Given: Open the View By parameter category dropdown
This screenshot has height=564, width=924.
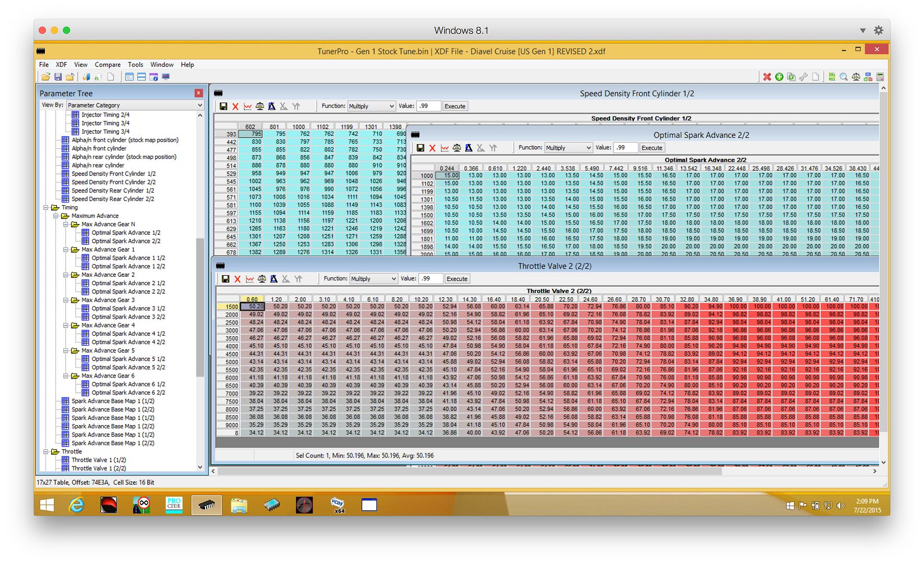Looking at the screenshot, I should 199,104.
